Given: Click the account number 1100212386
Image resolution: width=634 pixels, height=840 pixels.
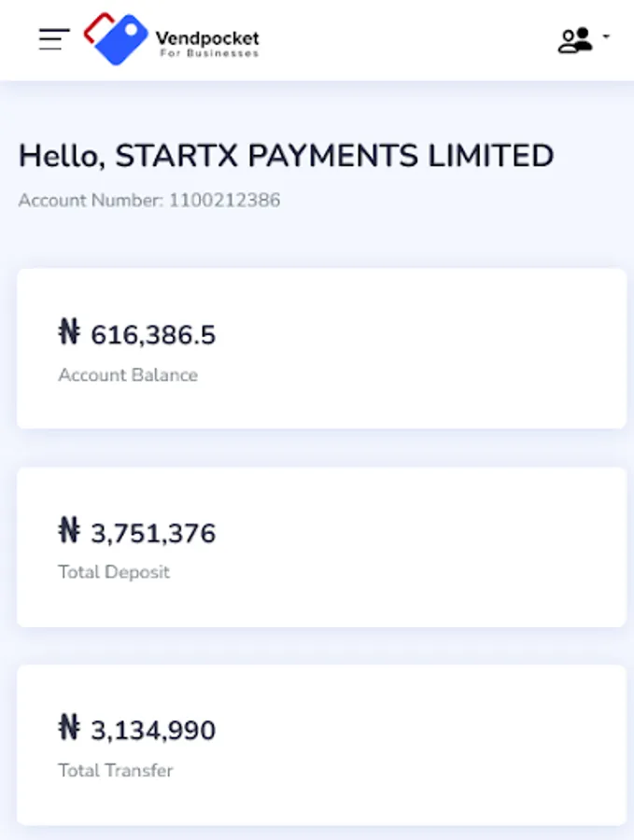Looking at the screenshot, I should coord(224,201).
